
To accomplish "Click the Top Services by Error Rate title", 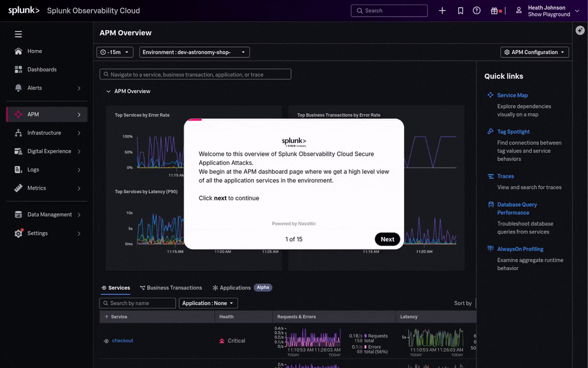I will [142, 115].
